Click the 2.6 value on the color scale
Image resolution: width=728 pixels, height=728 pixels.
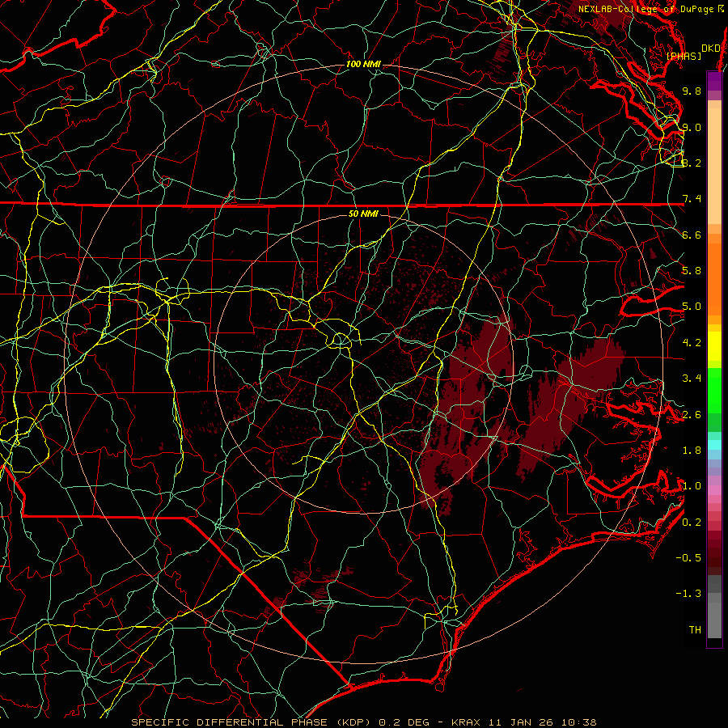pyautogui.click(x=692, y=414)
